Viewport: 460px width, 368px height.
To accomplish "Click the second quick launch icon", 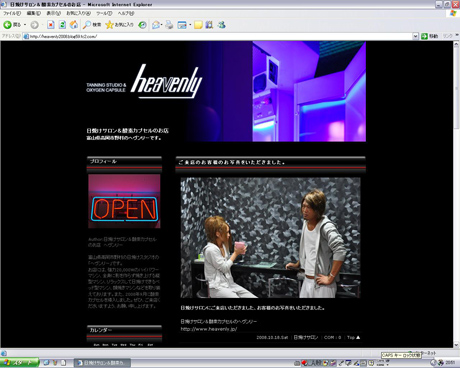I will tap(55, 363).
